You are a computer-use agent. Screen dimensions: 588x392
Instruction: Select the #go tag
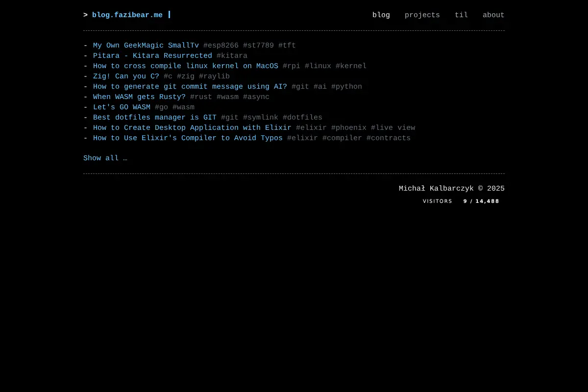(161, 107)
